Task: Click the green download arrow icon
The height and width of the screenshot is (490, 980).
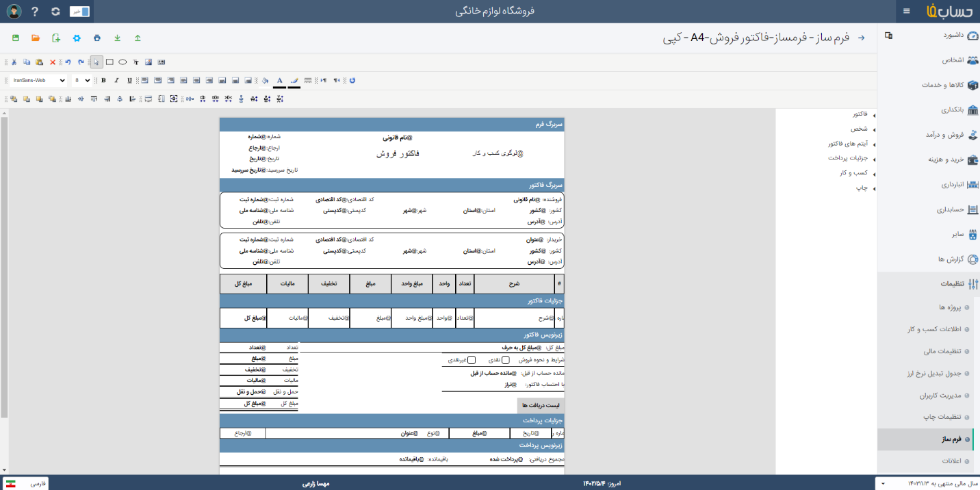Action: [x=117, y=38]
